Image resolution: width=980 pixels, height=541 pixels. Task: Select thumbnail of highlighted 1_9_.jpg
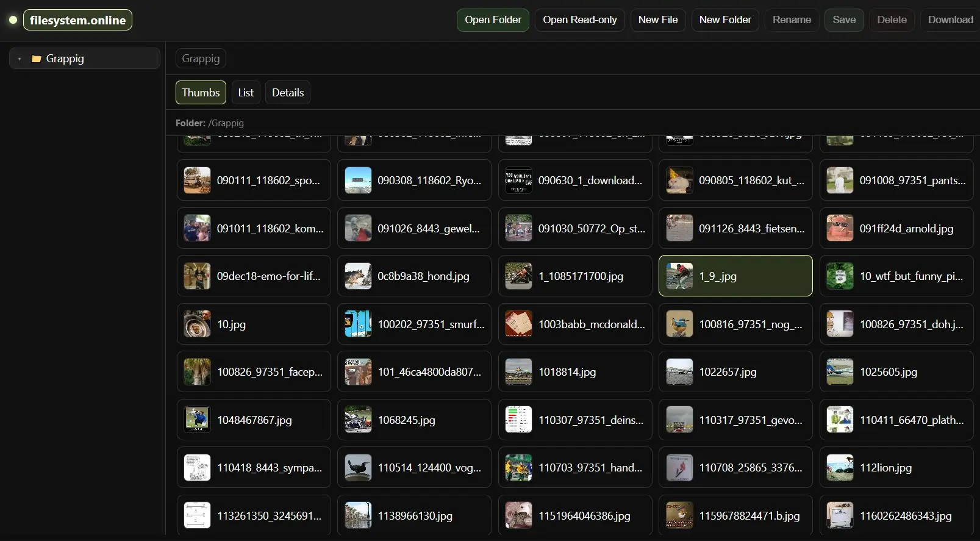coord(679,276)
